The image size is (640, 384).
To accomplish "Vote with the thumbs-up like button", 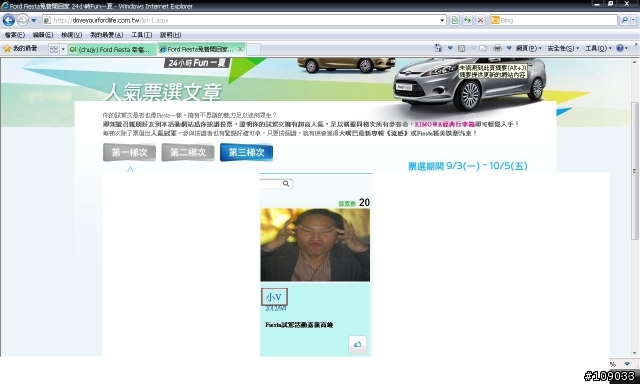I will click(x=358, y=344).
